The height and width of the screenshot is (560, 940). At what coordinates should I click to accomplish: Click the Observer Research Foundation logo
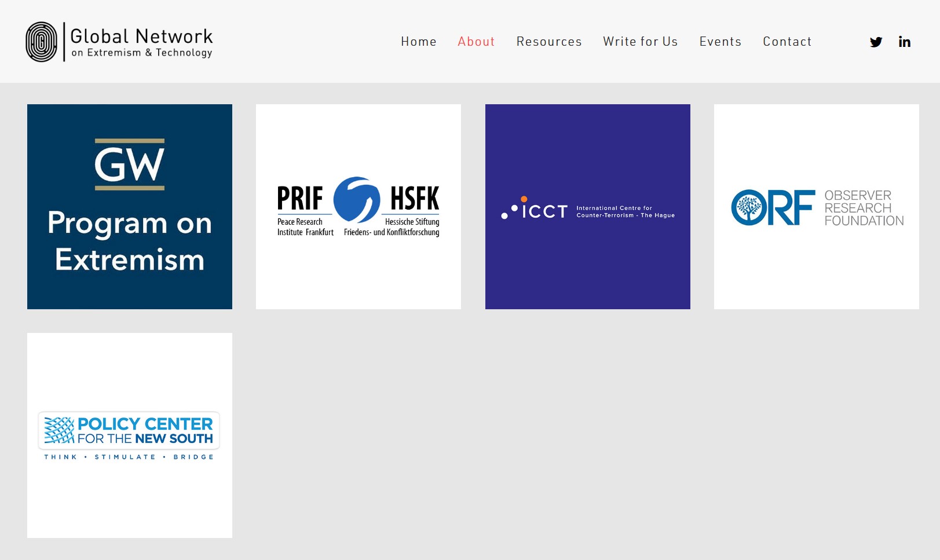coord(817,207)
